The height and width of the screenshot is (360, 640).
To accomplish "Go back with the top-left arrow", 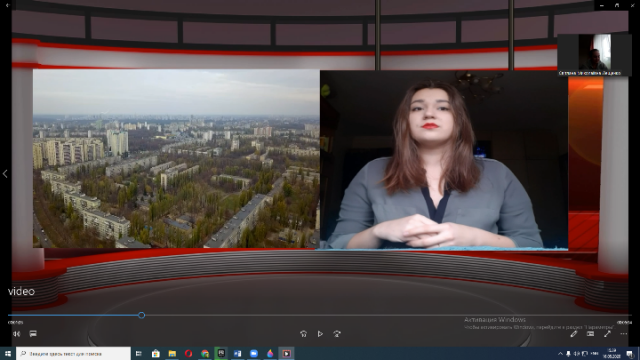I will click(x=7, y=5).
